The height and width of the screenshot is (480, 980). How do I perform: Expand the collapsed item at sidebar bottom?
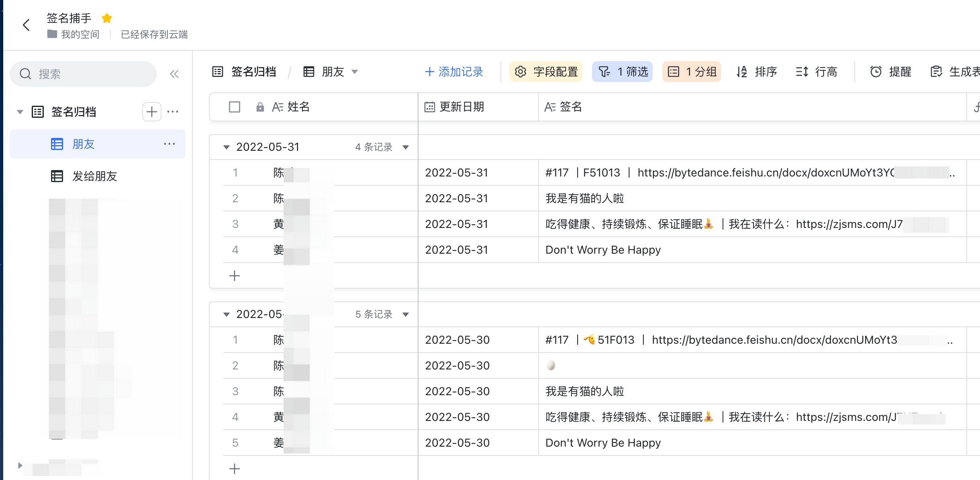tap(20, 466)
